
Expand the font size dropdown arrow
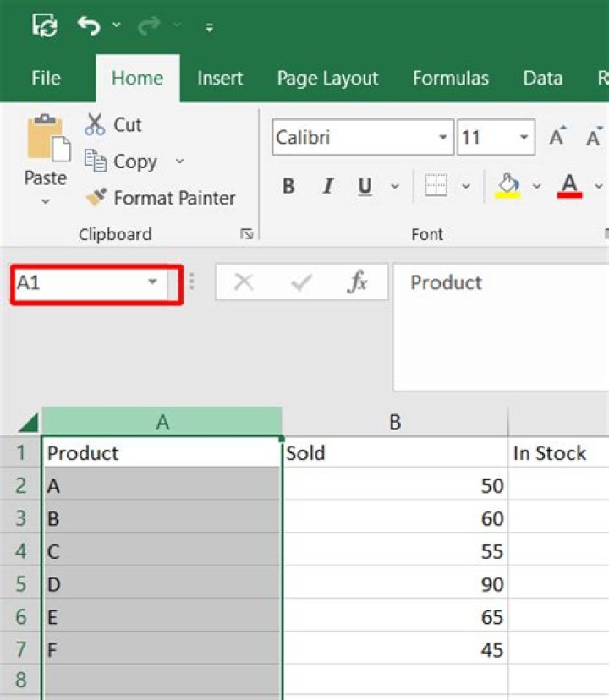[x=524, y=137]
